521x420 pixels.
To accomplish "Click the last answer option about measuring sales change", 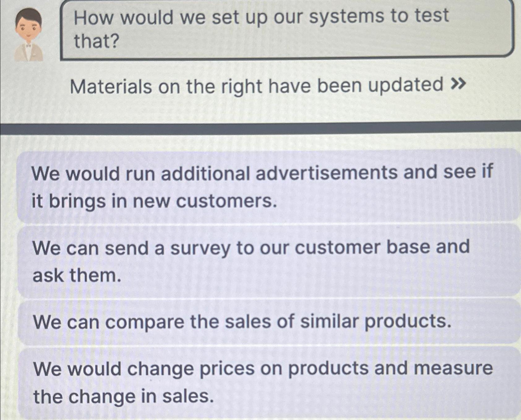I will (260, 383).
